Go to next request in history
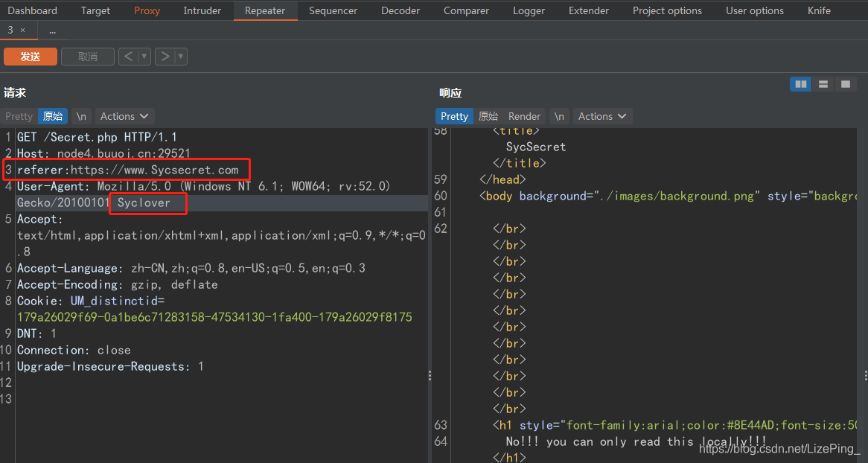Viewport: 868px width, 463px height. [x=165, y=56]
